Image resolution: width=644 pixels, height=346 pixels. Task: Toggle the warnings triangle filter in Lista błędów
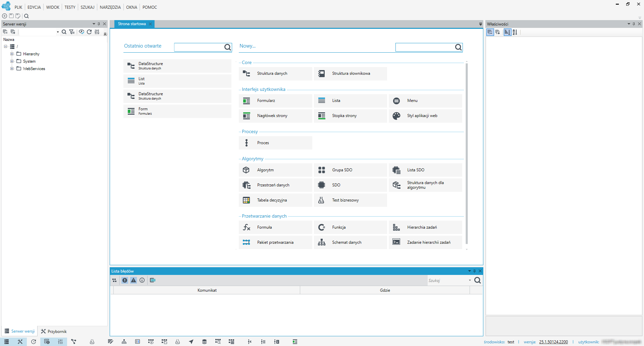(133, 280)
